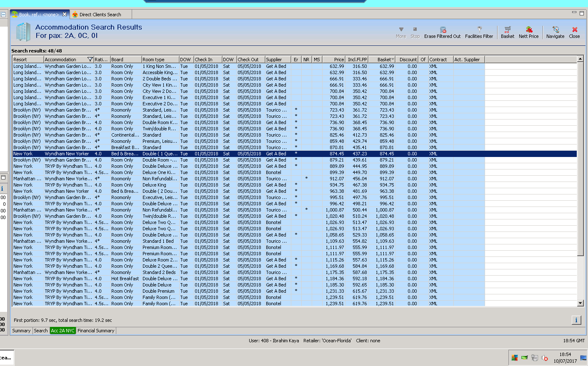
Task: Open the Financial Summary bottom tab
Action: tap(96, 331)
